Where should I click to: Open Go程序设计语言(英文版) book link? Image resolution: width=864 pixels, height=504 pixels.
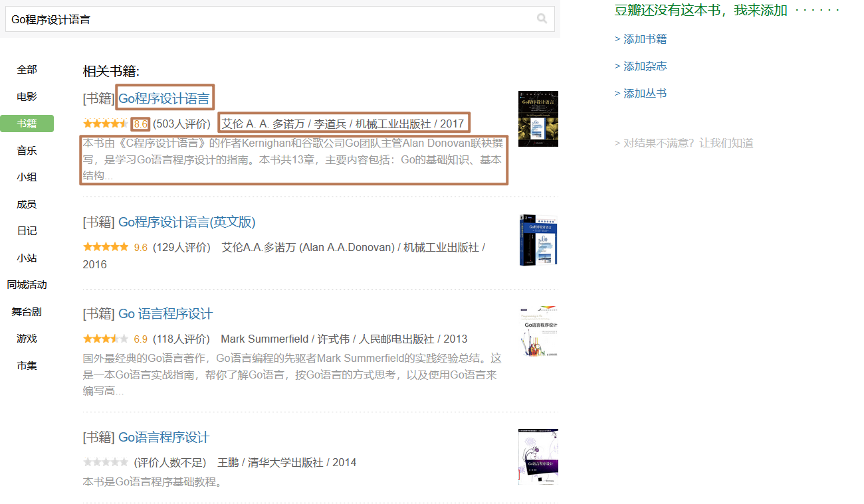[x=187, y=222]
